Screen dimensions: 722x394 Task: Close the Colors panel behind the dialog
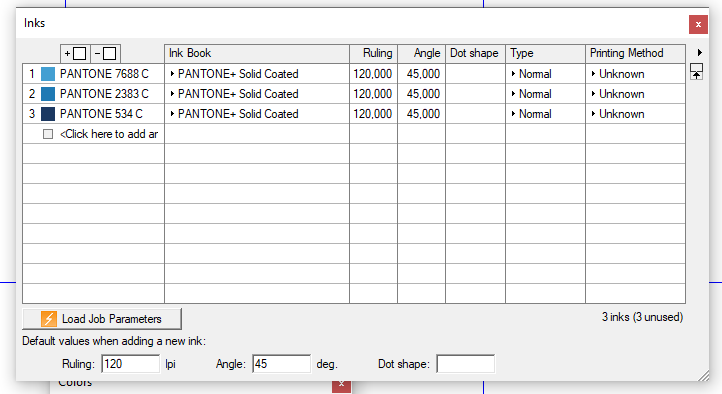(341, 385)
